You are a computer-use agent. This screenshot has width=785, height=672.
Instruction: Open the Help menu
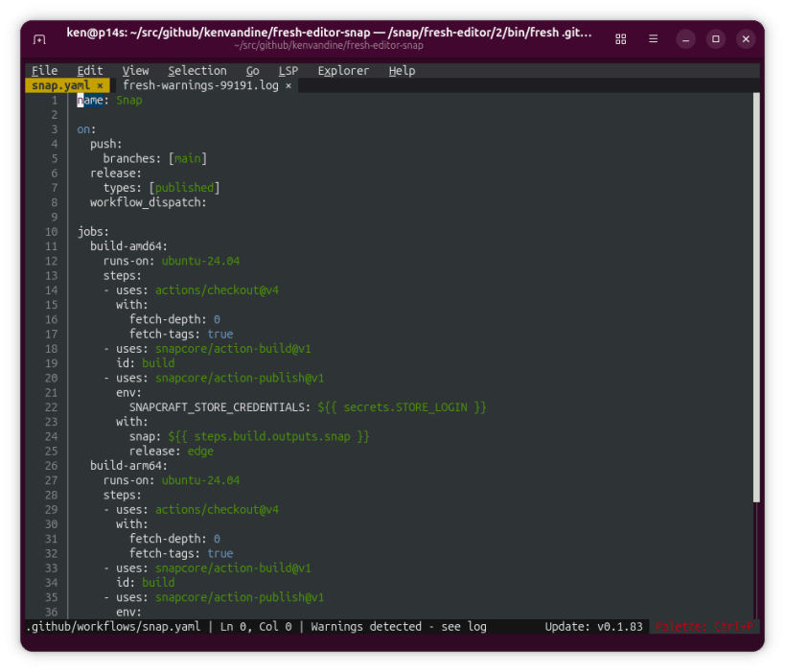point(402,71)
